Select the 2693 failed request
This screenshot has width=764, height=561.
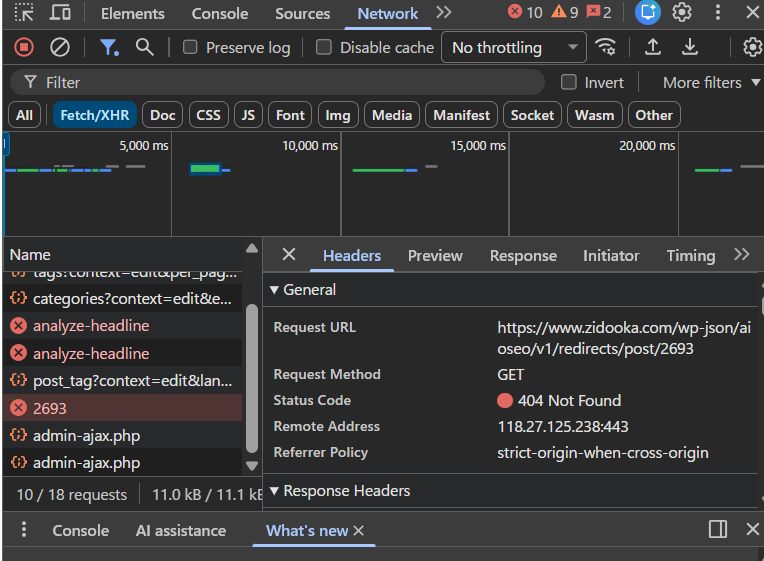pyautogui.click(x=50, y=408)
